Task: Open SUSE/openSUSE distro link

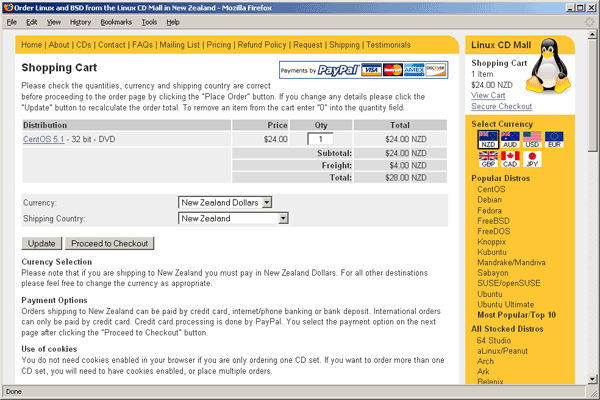Action: point(509,283)
